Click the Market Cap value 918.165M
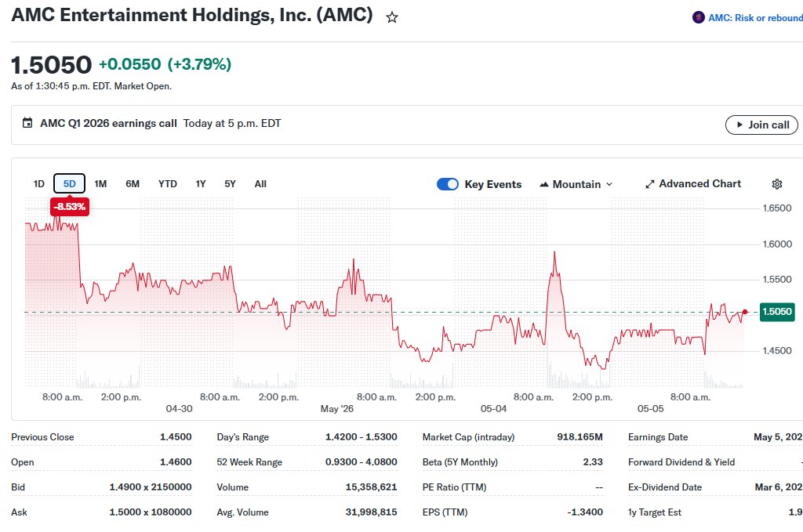Screen dimensions: 803x532 pyautogui.click(x=580, y=437)
